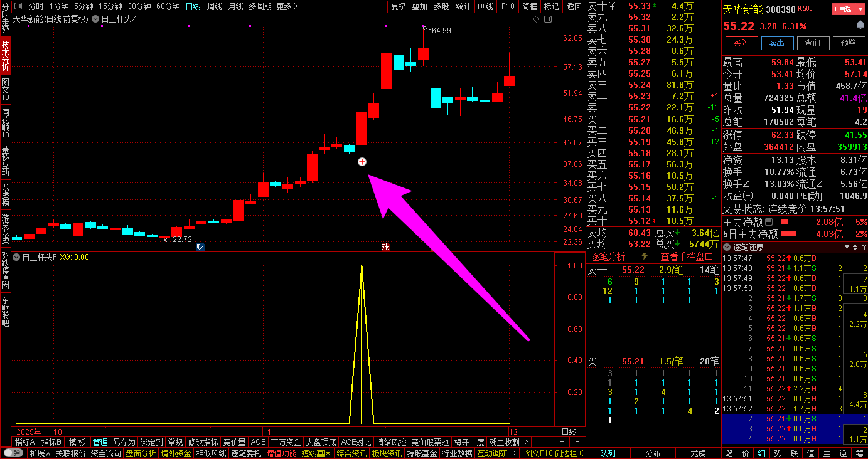This screenshot has height=459, width=868.
Task: Click the diamond icon in chart header
Action: pyautogui.click(x=537, y=19)
